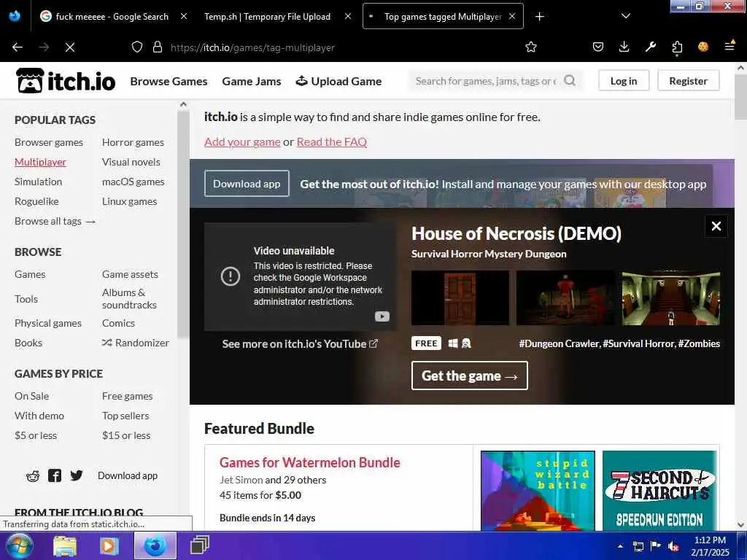Open Visual novels tag
The width and height of the screenshot is (747, 560).
point(131,162)
